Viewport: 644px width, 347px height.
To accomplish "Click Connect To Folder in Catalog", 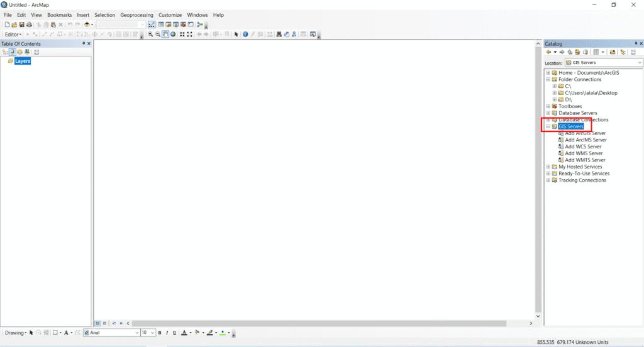I will click(x=613, y=52).
